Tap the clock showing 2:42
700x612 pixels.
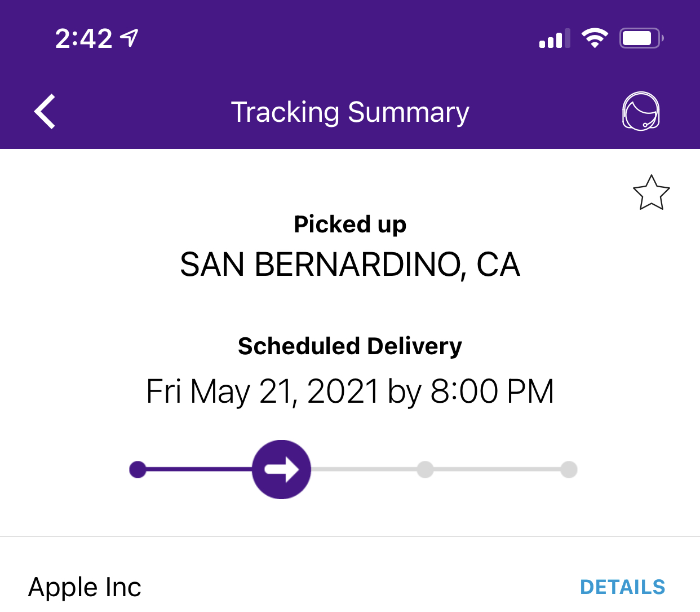[x=84, y=38]
